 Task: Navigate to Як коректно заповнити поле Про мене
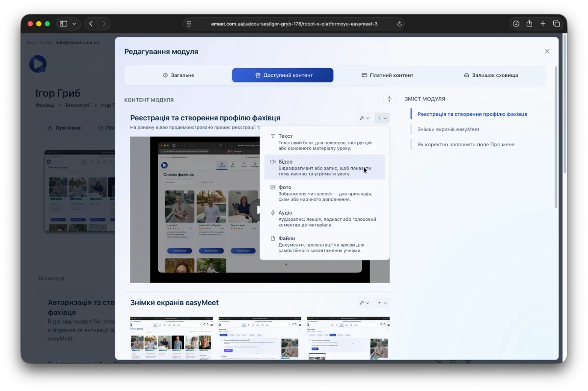click(465, 144)
